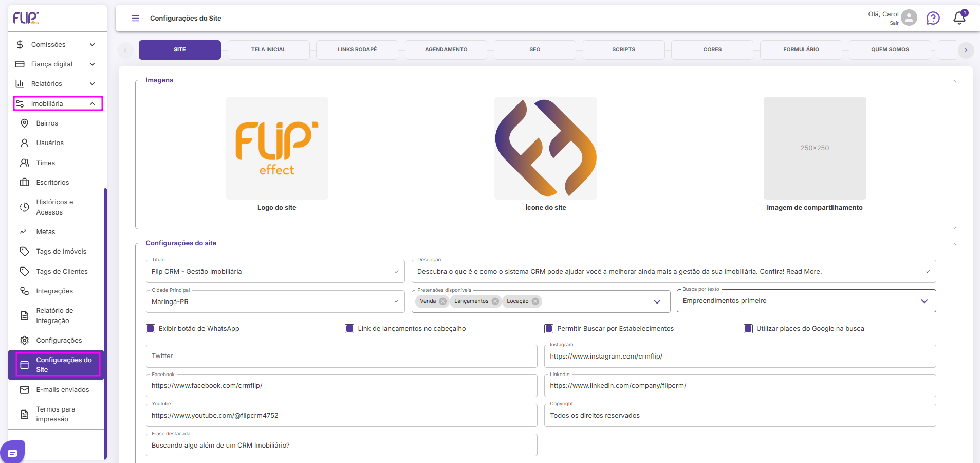The width and height of the screenshot is (980, 463).
Task: Click the Logo do site image
Action: point(277,148)
